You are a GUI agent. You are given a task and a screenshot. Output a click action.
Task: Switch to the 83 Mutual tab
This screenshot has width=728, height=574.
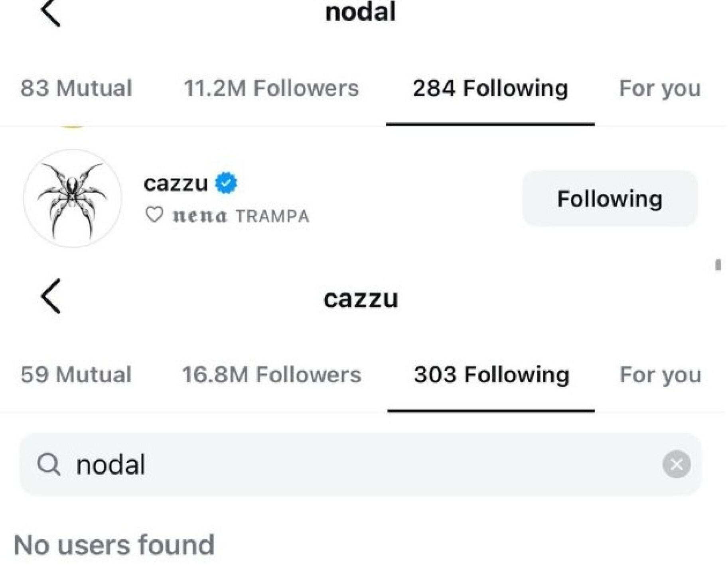click(x=76, y=88)
